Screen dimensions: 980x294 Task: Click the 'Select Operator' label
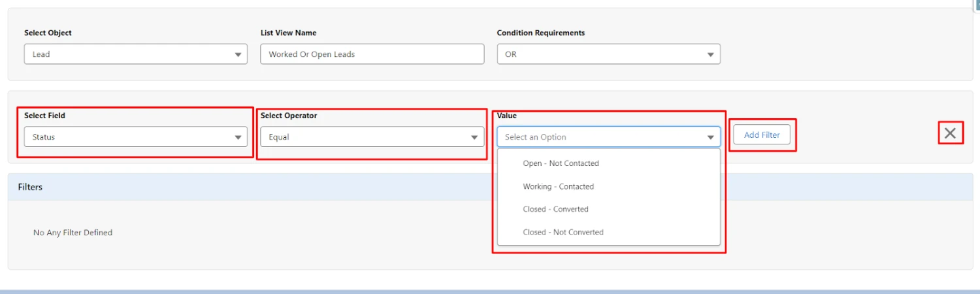[x=288, y=116]
